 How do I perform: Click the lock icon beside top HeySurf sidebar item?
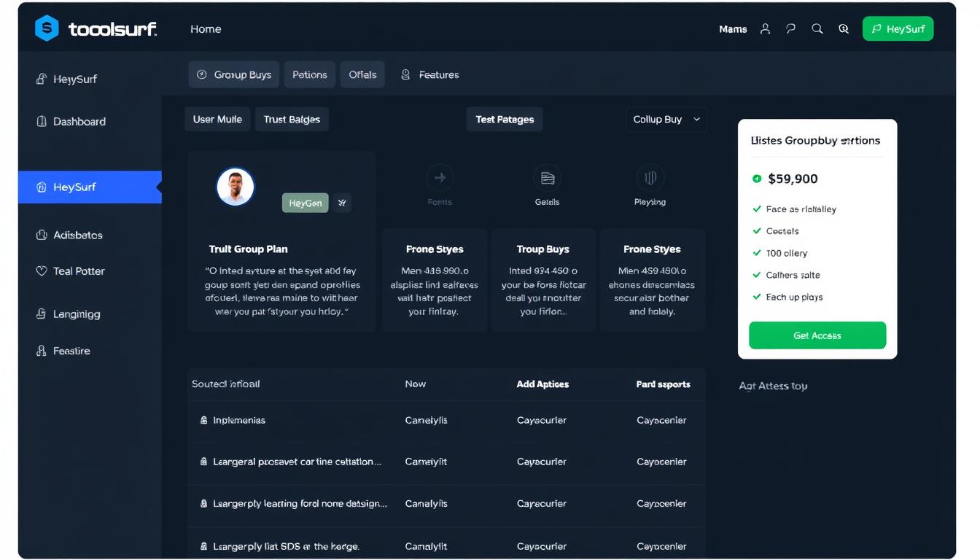click(x=42, y=79)
